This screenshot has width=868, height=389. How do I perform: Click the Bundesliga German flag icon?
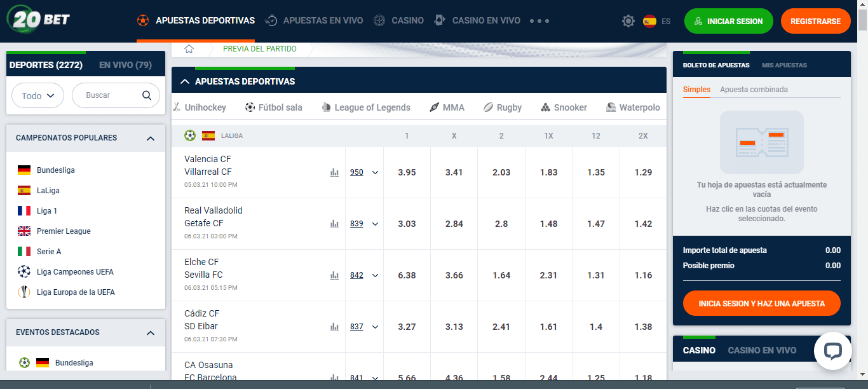24,170
